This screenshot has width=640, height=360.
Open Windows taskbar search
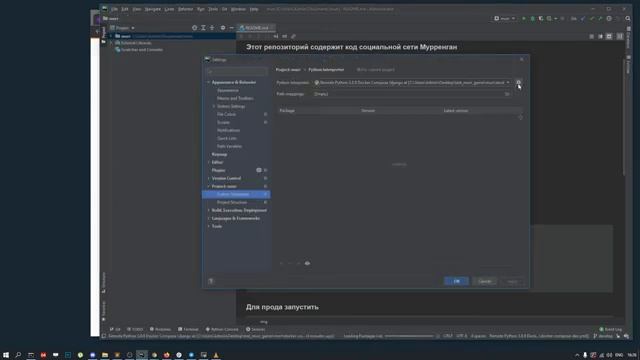click(18, 355)
